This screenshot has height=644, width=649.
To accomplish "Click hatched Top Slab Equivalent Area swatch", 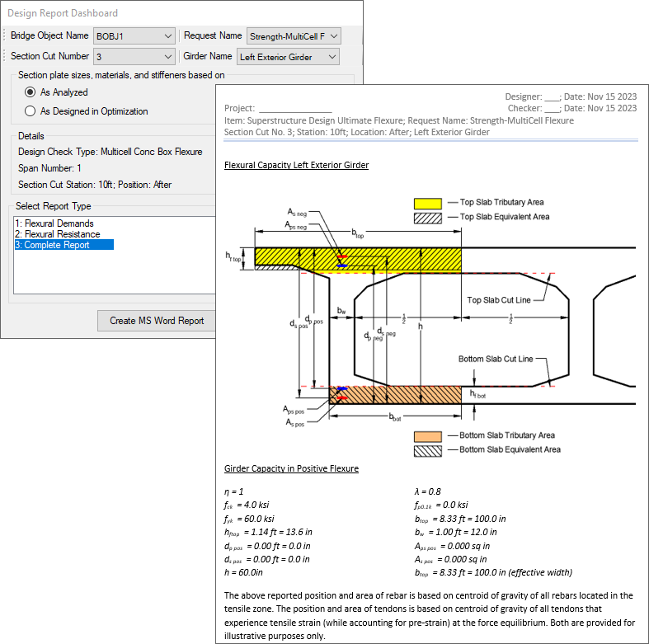I will pos(428,217).
